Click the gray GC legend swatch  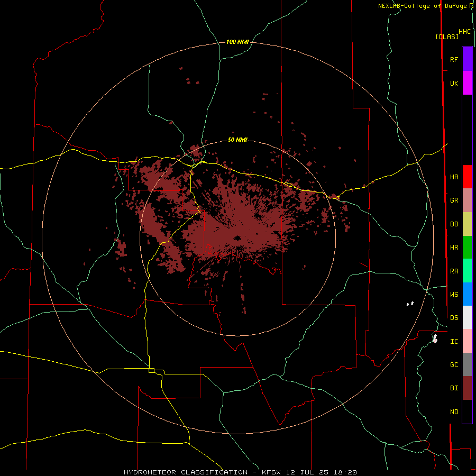coord(467,364)
